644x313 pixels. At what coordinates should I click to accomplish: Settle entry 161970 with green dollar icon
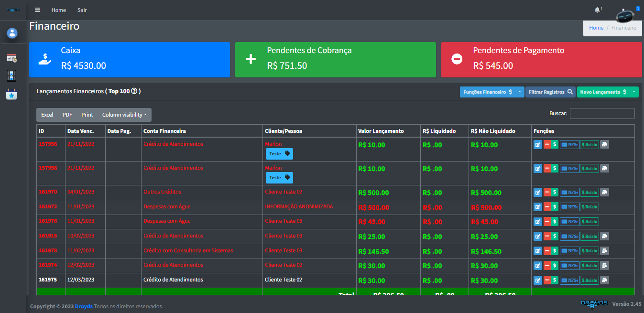[555, 192]
